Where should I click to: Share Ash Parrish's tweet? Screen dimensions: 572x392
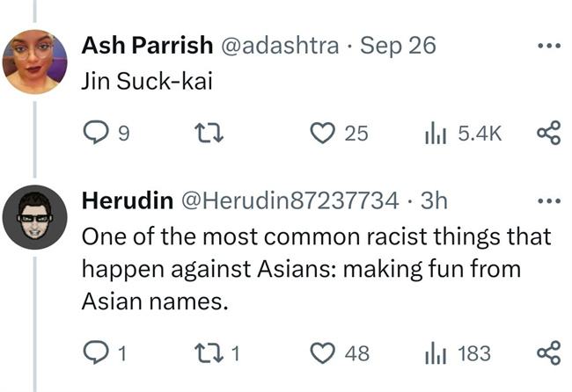[x=547, y=134]
